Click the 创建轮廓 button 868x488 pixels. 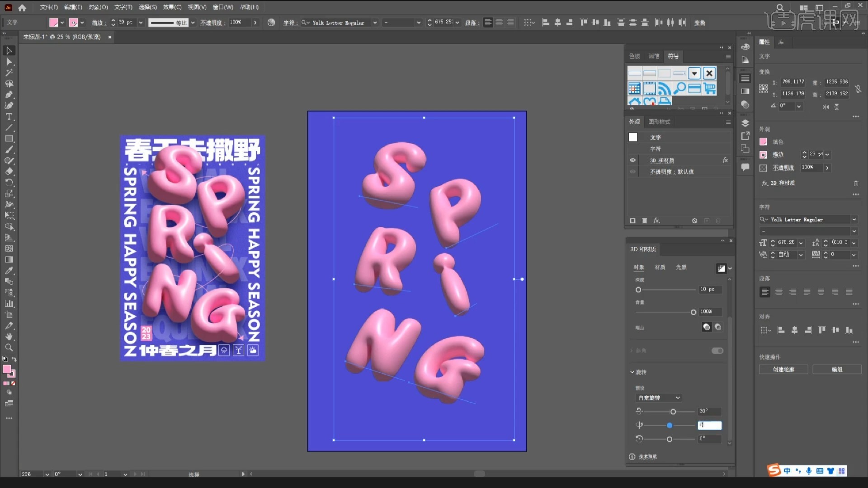(783, 369)
